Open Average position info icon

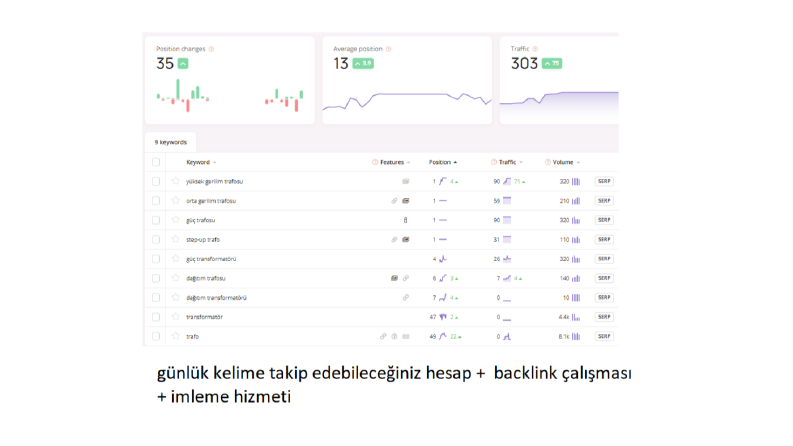pos(388,49)
